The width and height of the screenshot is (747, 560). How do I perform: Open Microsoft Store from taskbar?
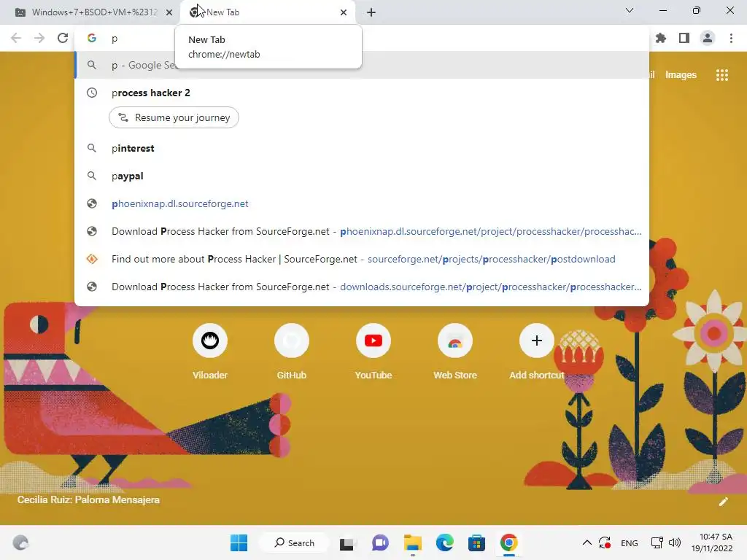pos(476,542)
